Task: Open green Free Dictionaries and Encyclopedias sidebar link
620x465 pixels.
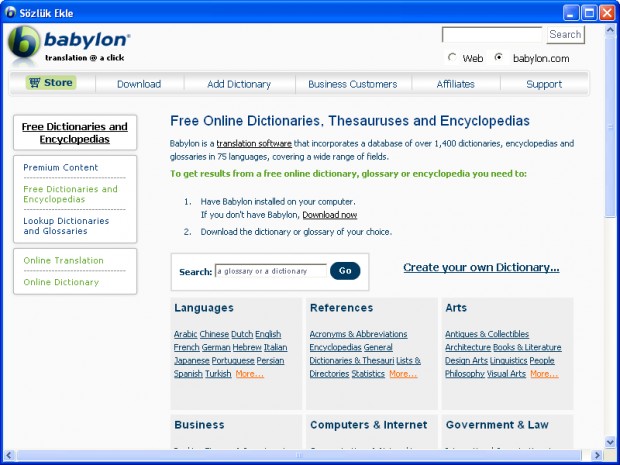Action: click(x=70, y=194)
